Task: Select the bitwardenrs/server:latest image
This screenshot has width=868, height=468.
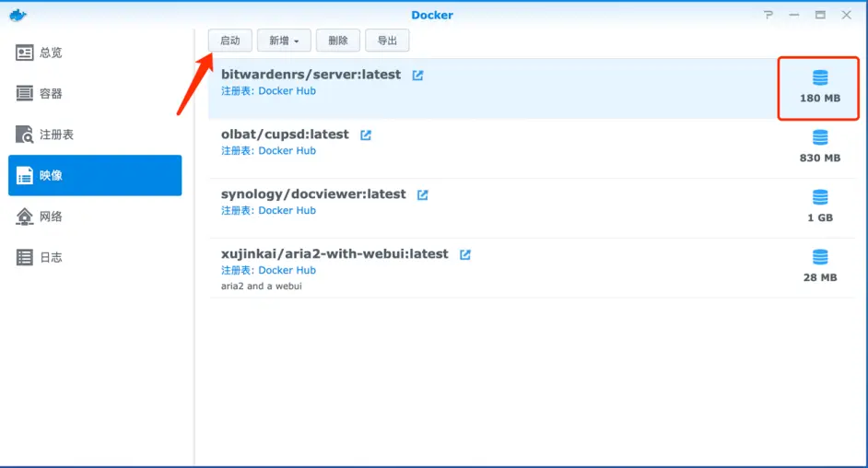Action: (532, 88)
